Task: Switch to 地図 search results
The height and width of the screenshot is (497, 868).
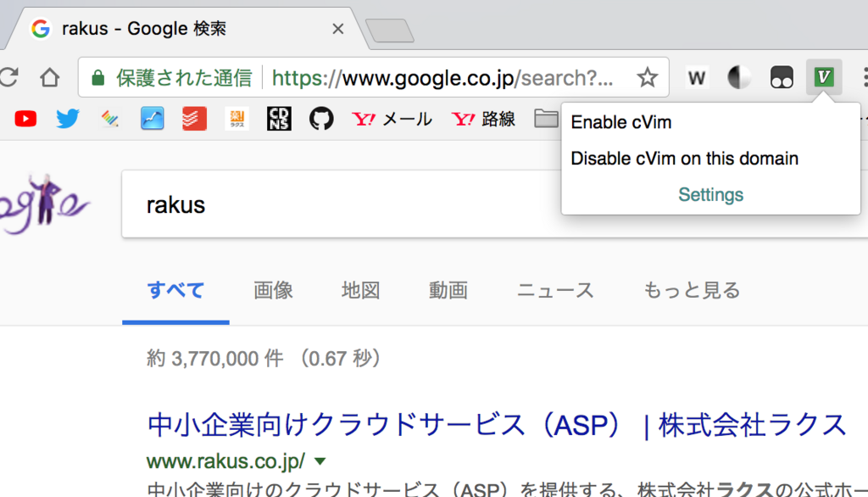Action: pos(360,290)
